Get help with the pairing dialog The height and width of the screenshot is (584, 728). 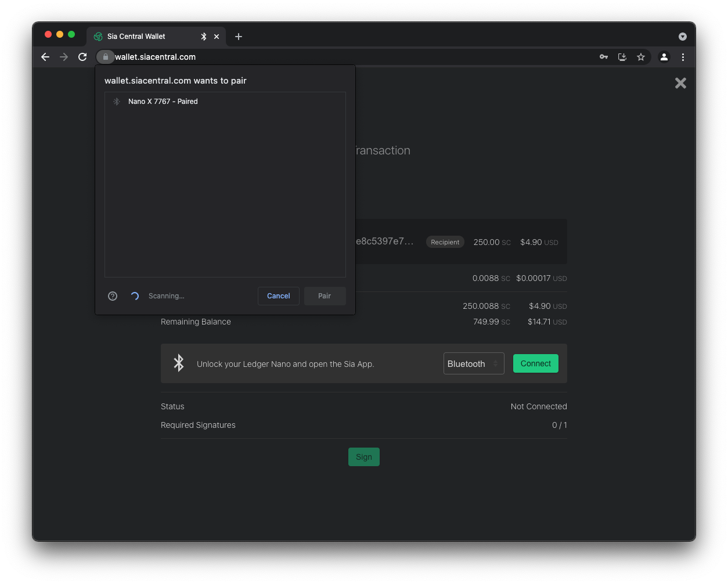[113, 296]
